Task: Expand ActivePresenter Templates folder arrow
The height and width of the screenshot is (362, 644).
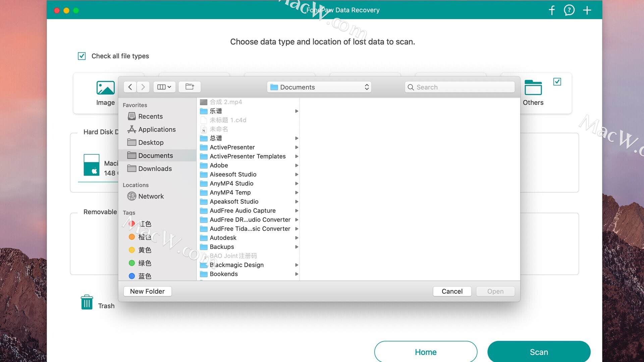Action: (297, 157)
